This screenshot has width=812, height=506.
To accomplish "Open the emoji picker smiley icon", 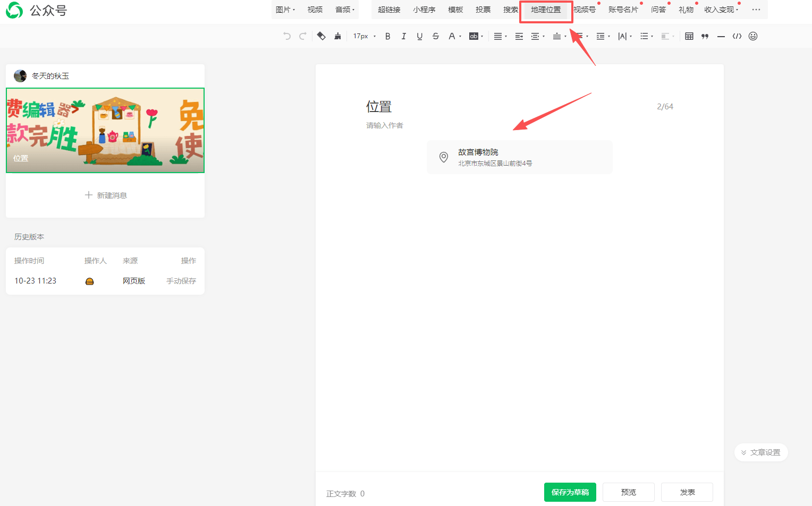I will point(753,36).
